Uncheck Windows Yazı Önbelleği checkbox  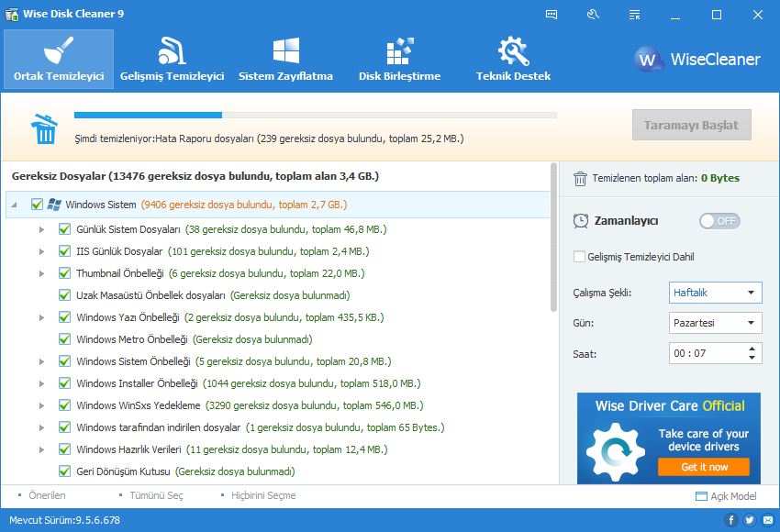tap(64, 317)
